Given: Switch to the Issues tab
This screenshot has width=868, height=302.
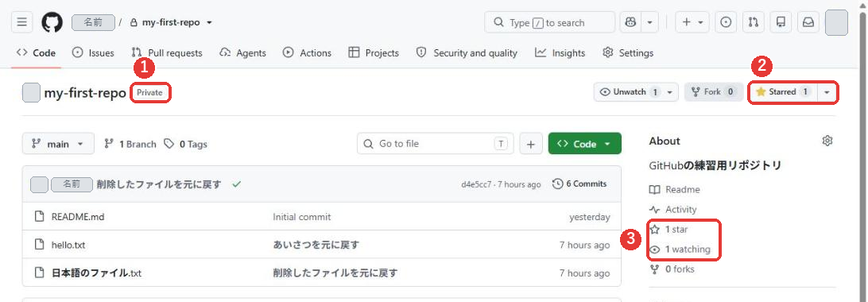Looking at the screenshot, I should tap(94, 53).
